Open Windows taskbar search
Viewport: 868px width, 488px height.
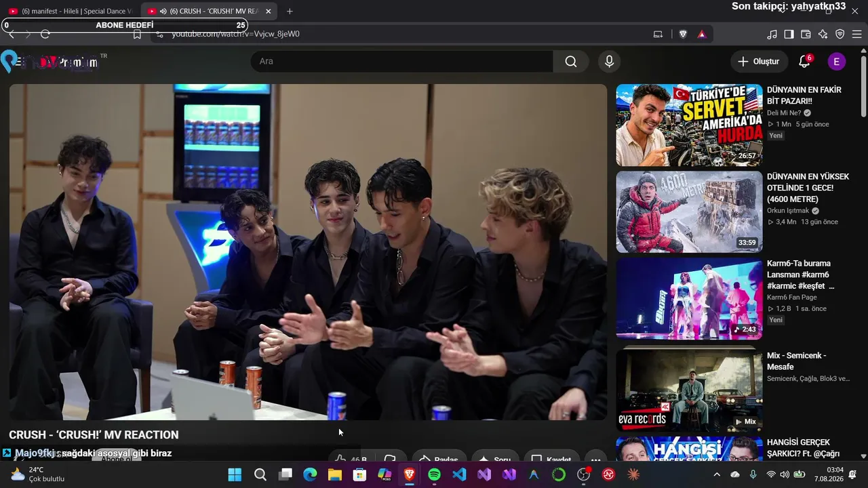coord(260,474)
